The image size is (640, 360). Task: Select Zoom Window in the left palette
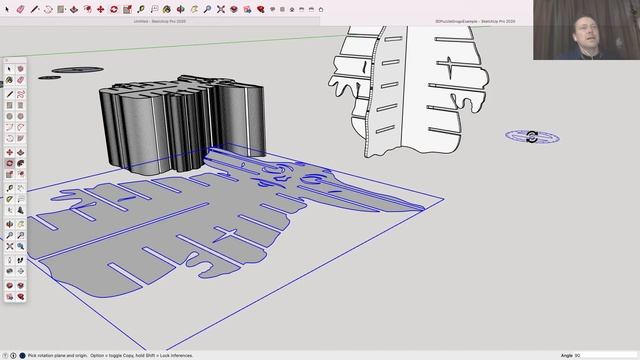(x=20, y=236)
